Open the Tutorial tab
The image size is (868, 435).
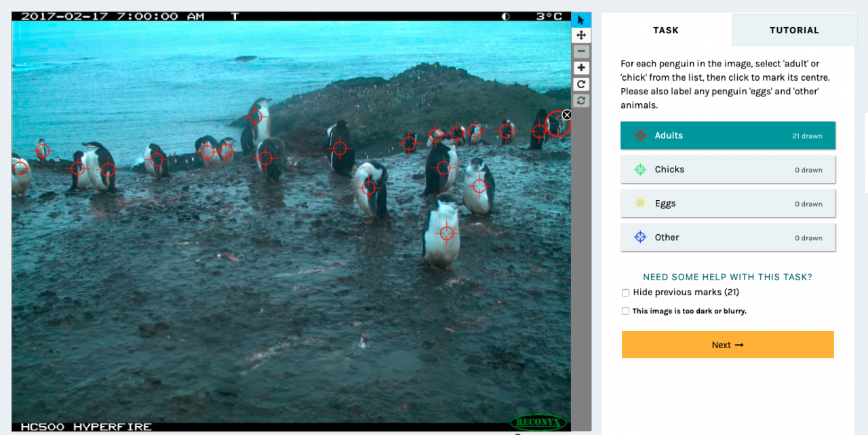point(794,30)
